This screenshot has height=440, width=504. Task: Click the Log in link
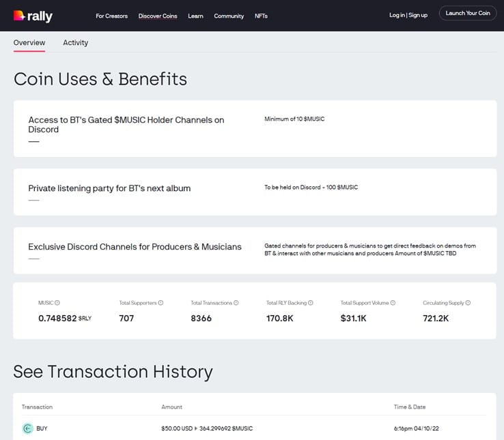tap(397, 15)
